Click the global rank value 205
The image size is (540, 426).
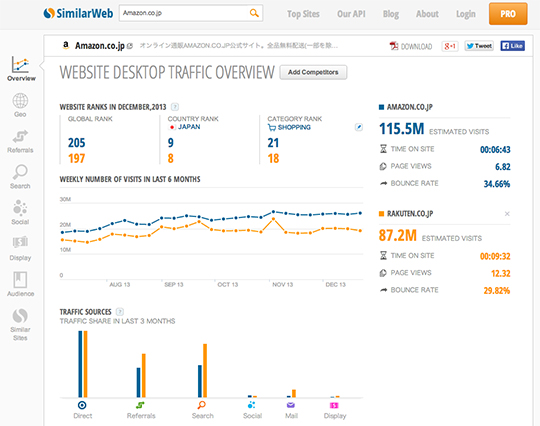coord(76,143)
